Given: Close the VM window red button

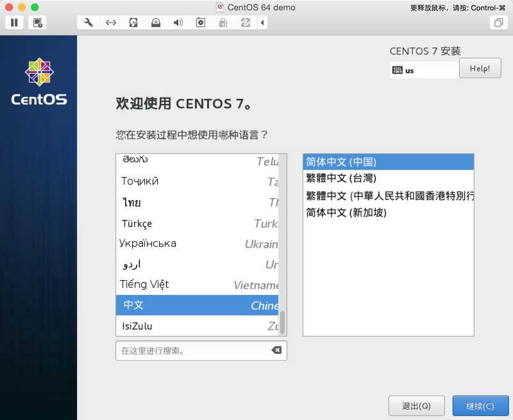Looking at the screenshot, I should [9, 7].
